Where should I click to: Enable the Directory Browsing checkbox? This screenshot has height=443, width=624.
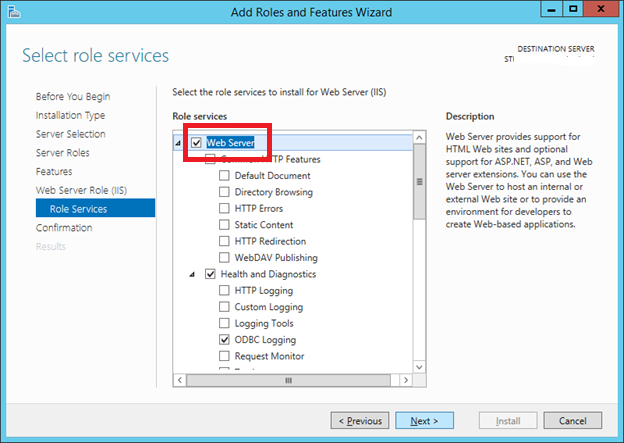coord(224,192)
